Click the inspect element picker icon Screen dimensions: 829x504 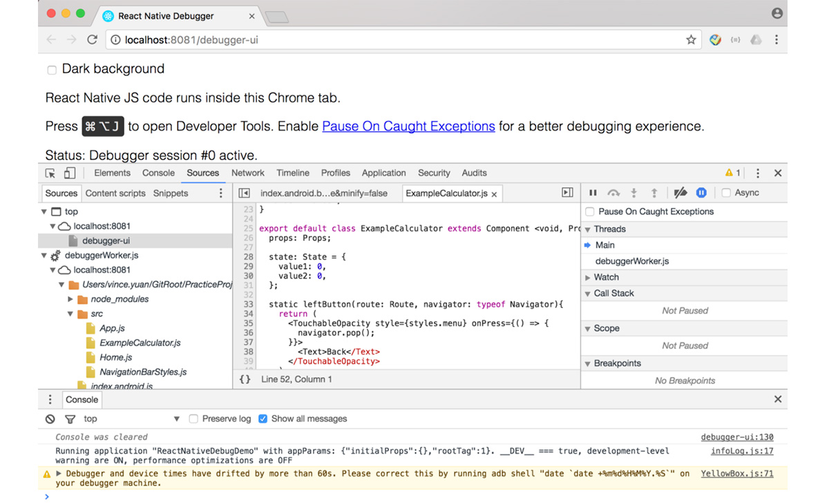(50, 173)
